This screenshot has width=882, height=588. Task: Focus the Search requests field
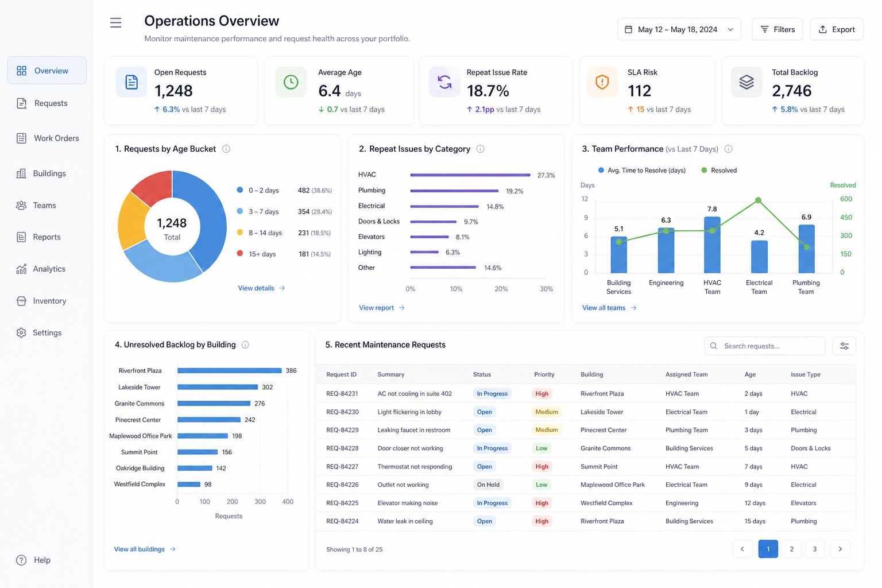tap(764, 346)
